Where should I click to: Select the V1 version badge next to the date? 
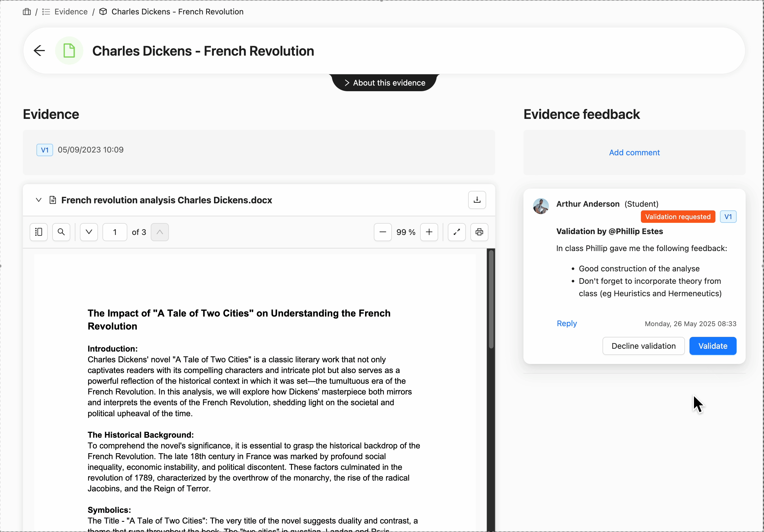click(45, 150)
